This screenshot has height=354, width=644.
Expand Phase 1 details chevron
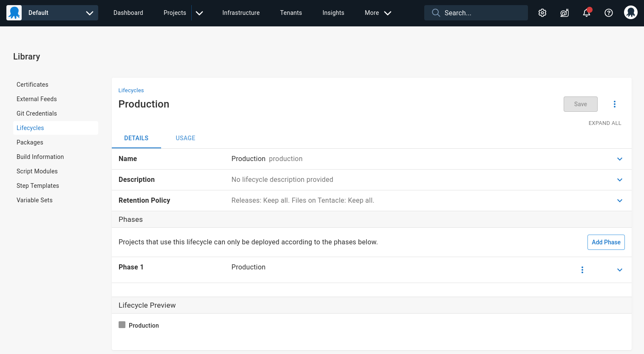point(620,270)
